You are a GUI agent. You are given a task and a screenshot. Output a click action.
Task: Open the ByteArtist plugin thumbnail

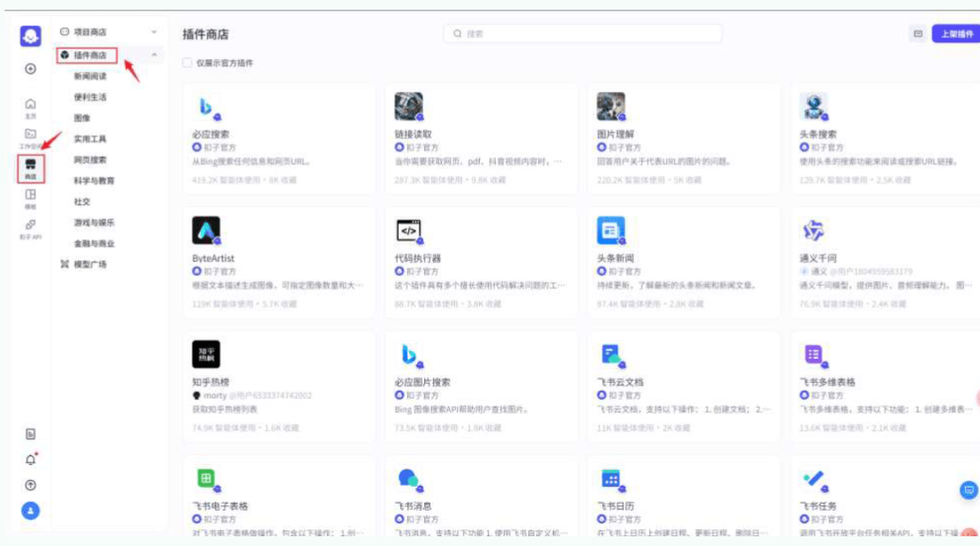pos(206,230)
